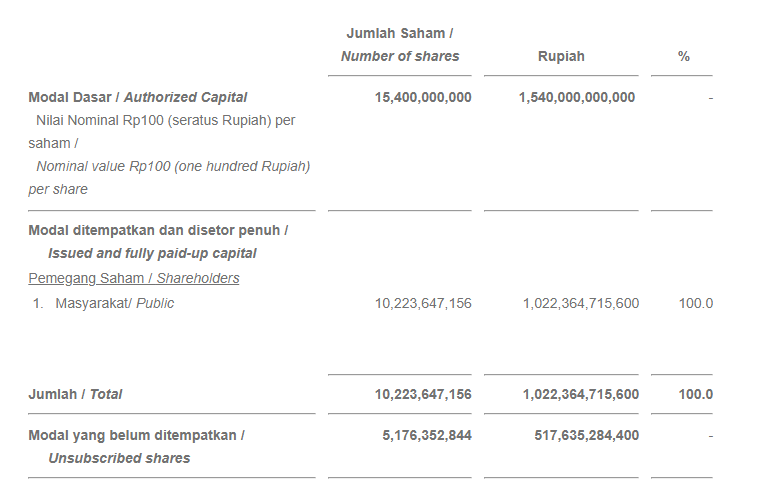Screen dimensions: 766x501
Task: Click the "Modal ditempatkan dan disetor penuh" heading
Action: coord(158,230)
